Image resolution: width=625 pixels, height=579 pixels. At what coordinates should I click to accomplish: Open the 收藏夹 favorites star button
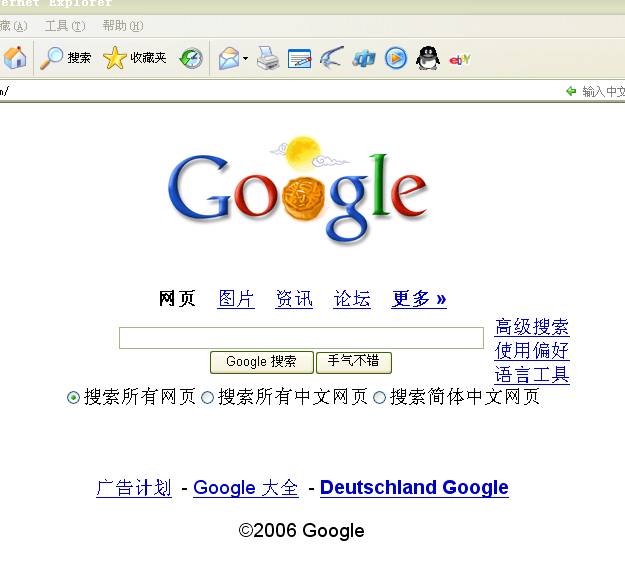(x=134, y=58)
